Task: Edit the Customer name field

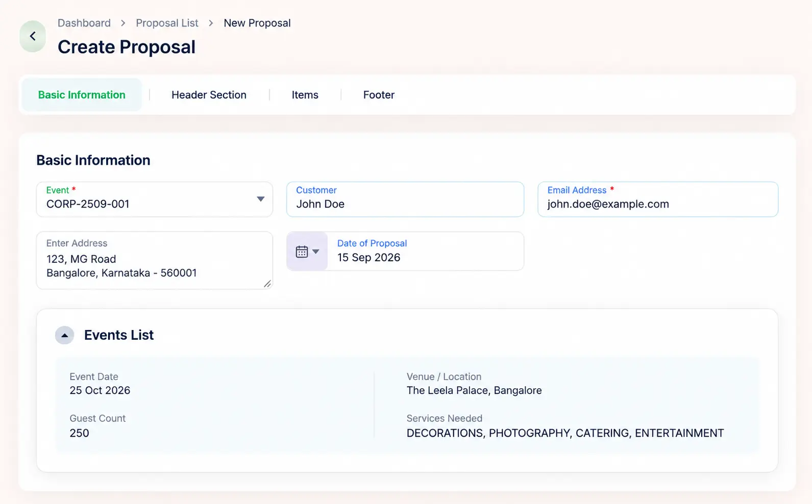Action: coord(405,199)
